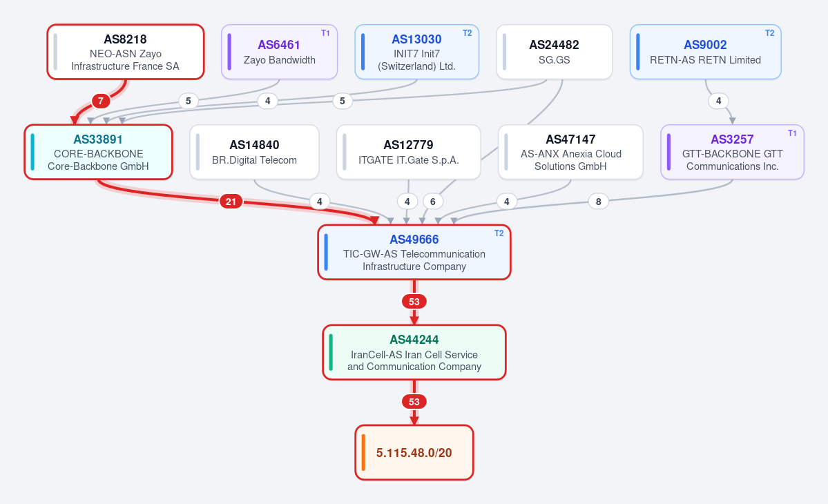
Task: Open the AS3257 GTT-BACKBONE node
Action: (733, 152)
